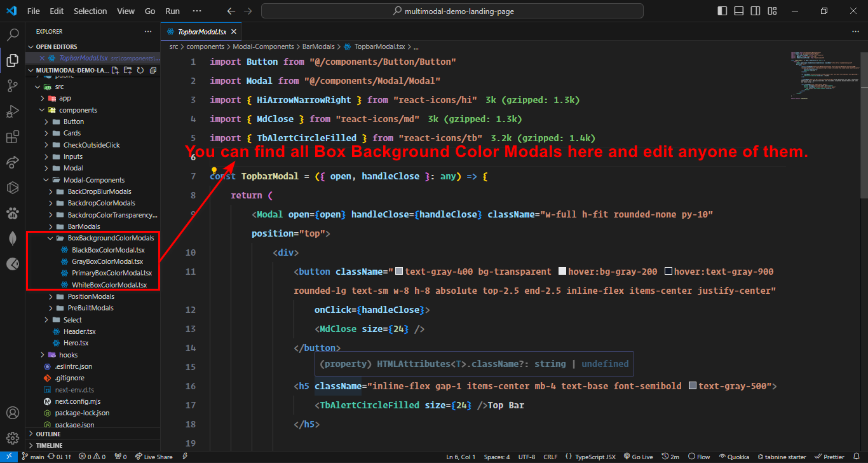
Task: Go forward with the navigation arrow
Action: click(x=248, y=11)
